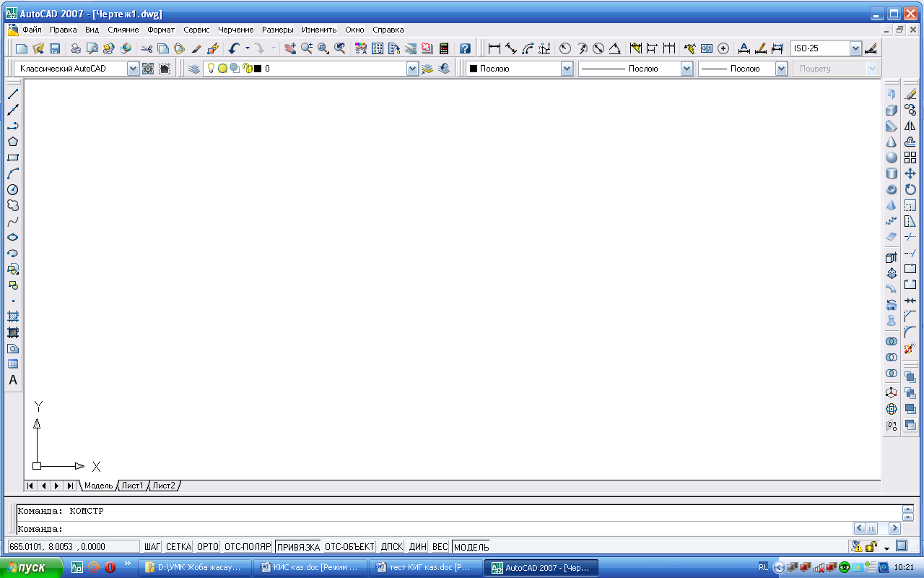Open the QuickCalc calculator
924x578 pixels.
click(x=444, y=48)
